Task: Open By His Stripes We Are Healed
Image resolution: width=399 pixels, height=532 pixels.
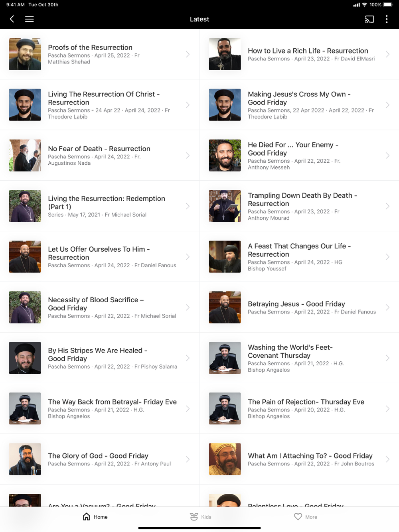Action: [100, 358]
